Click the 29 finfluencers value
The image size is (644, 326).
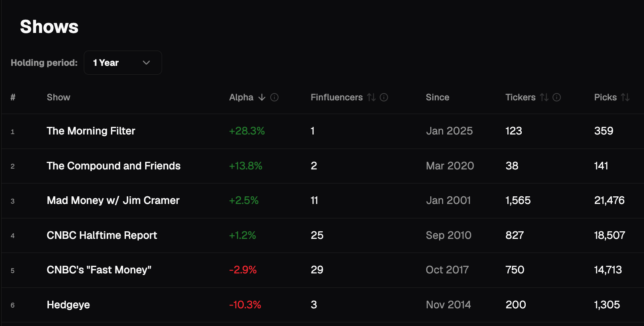point(317,270)
